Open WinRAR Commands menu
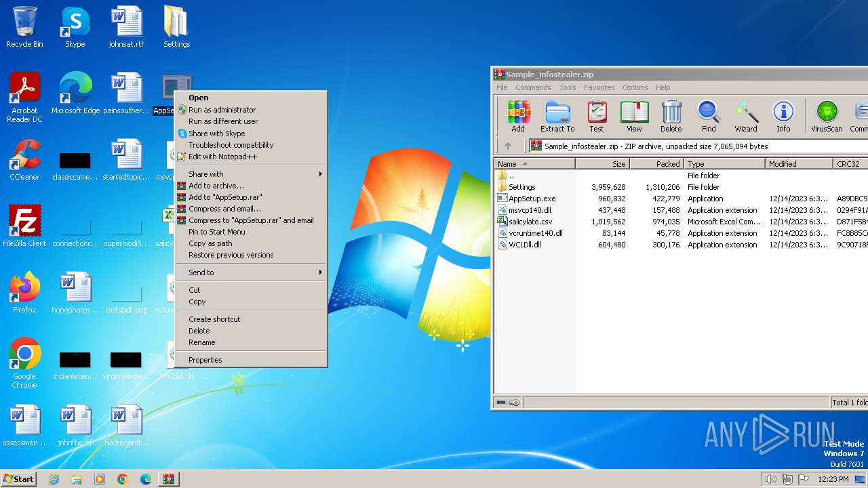Viewport: 868px width, 488px height. (533, 87)
